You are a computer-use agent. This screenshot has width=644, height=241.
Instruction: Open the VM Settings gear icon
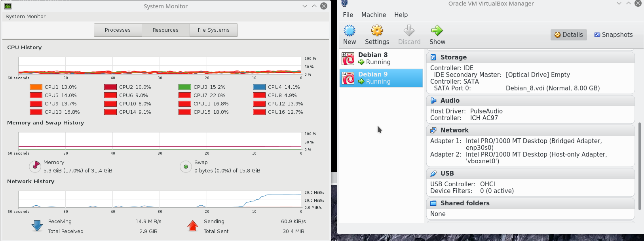[377, 31]
